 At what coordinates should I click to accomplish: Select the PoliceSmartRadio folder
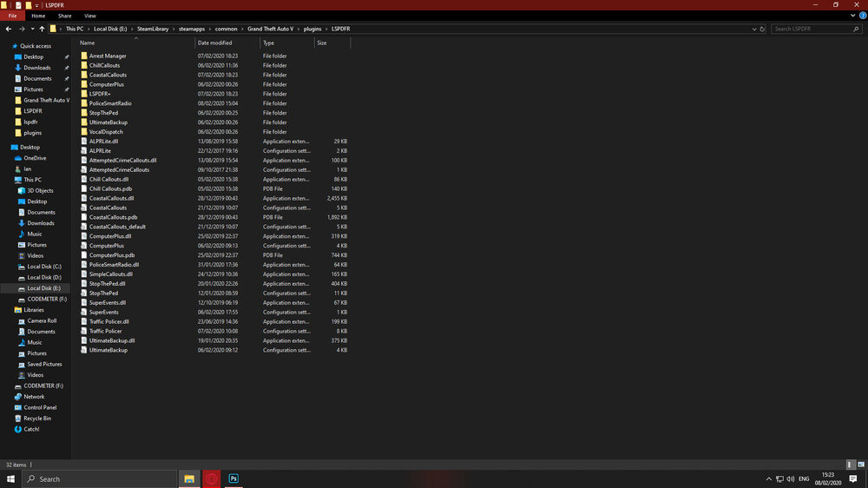[x=110, y=103]
